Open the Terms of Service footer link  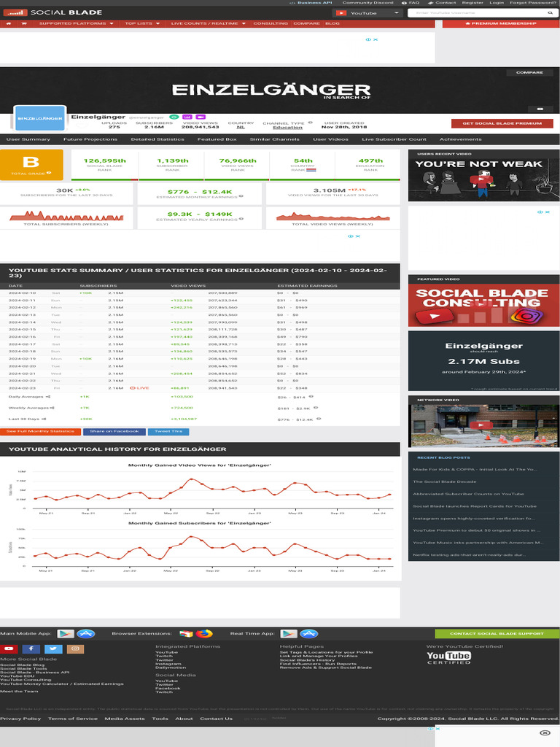pos(73,719)
